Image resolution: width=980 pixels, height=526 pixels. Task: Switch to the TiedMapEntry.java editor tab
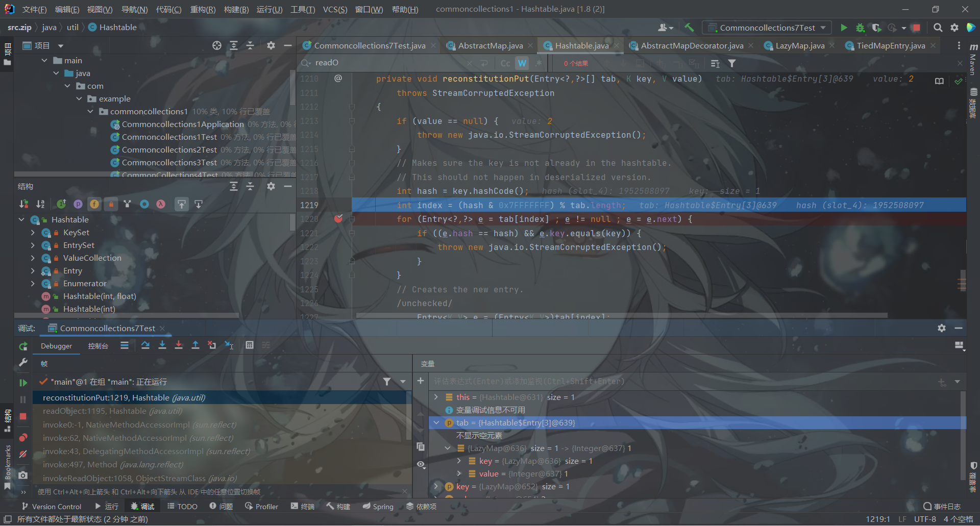point(891,45)
